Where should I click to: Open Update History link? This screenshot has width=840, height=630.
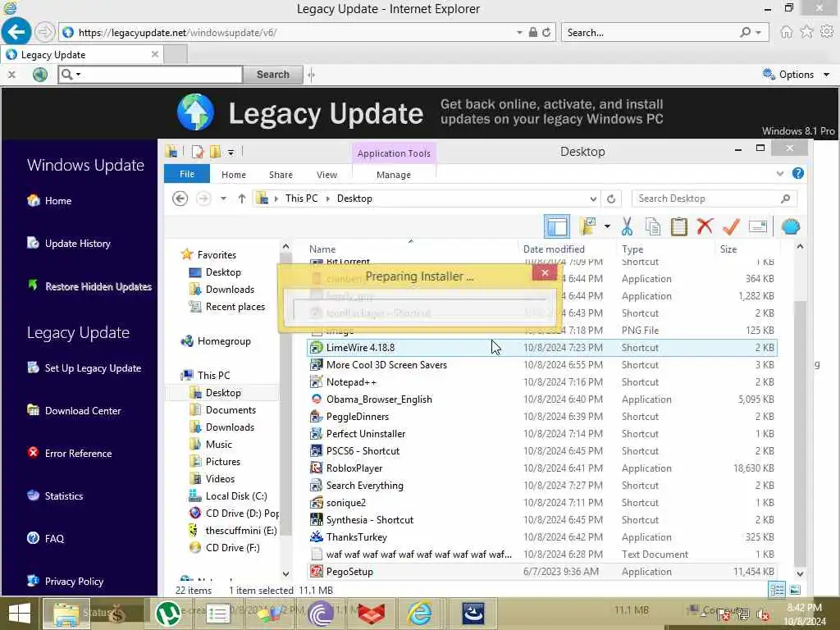point(78,244)
